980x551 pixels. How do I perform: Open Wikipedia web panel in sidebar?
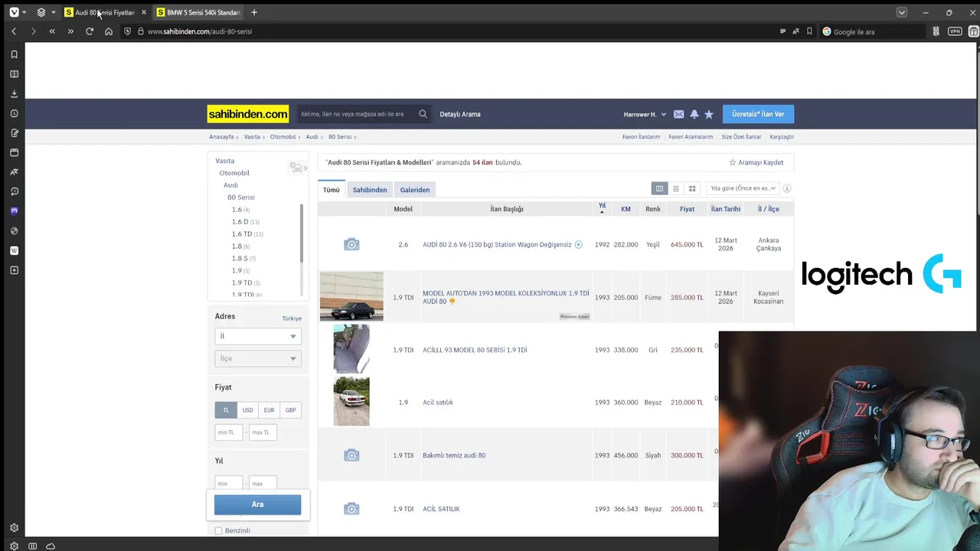(14, 250)
